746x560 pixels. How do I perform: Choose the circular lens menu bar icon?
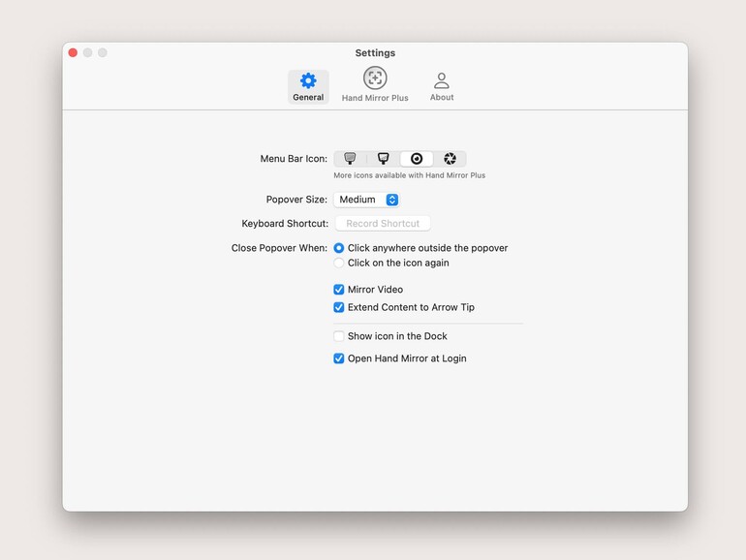click(417, 159)
